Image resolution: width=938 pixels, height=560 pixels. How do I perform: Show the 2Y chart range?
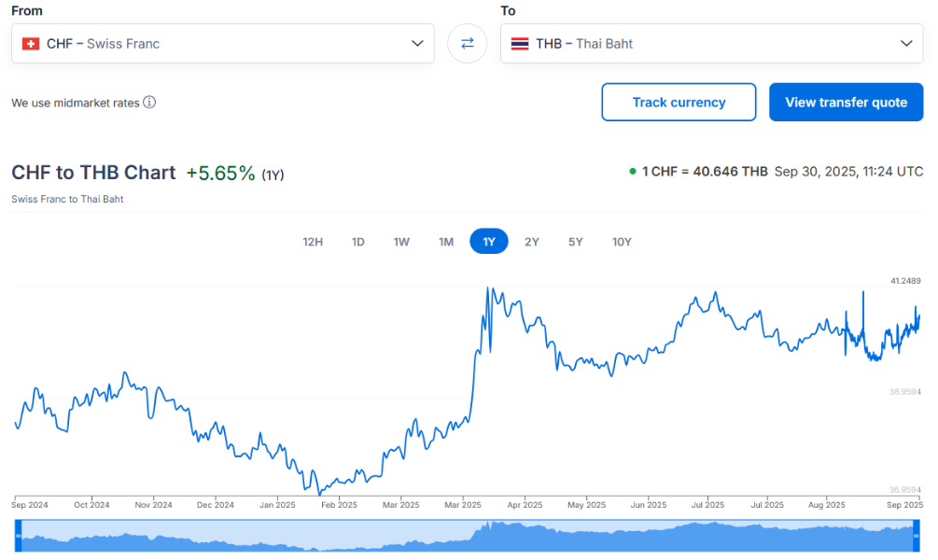[531, 242]
